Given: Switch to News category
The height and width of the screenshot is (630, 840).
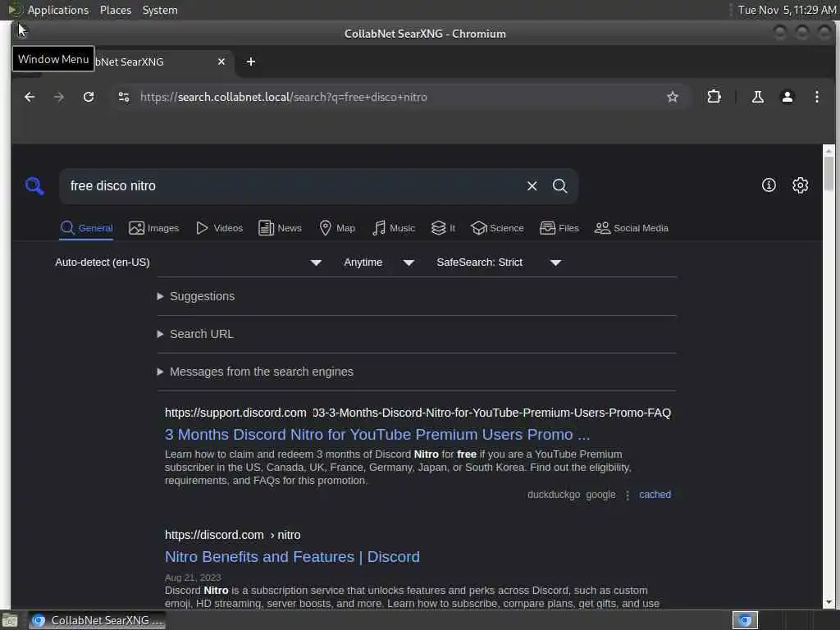Looking at the screenshot, I should [280, 228].
